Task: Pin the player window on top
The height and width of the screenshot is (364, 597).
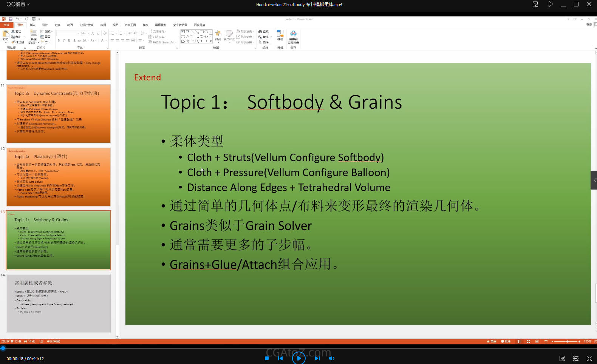Action: (550, 5)
